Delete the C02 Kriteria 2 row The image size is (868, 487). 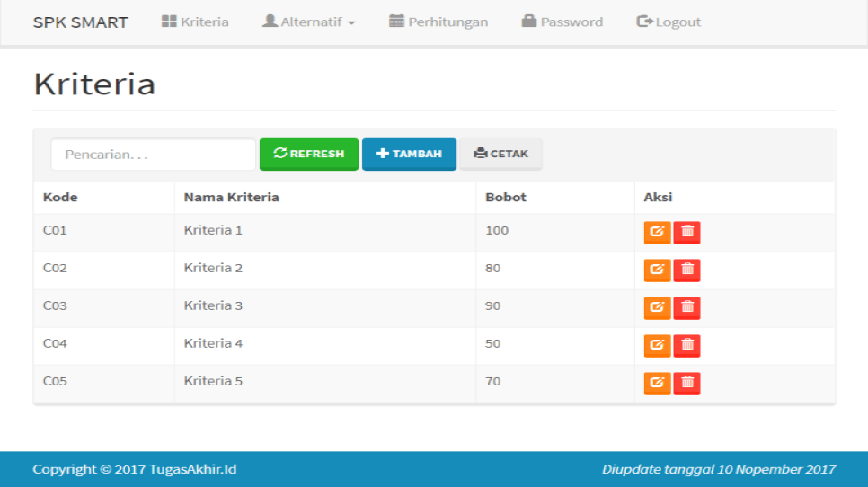point(687,270)
